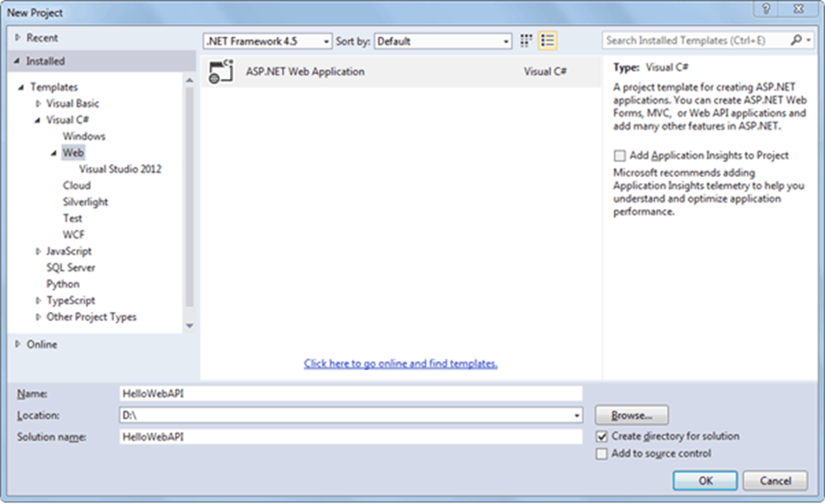Screen dimensions: 825x504
Task: Open the online templates link
Action: click(401, 364)
